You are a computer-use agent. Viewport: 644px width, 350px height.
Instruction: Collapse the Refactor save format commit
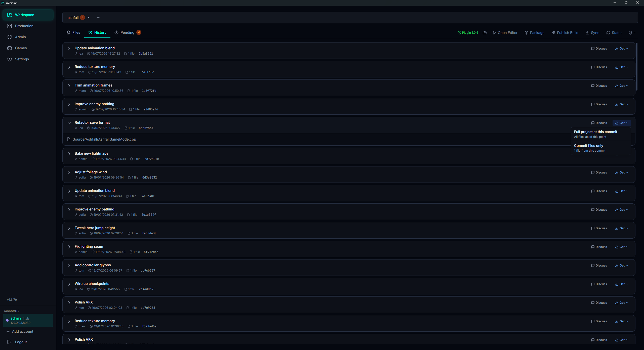pos(69,123)
